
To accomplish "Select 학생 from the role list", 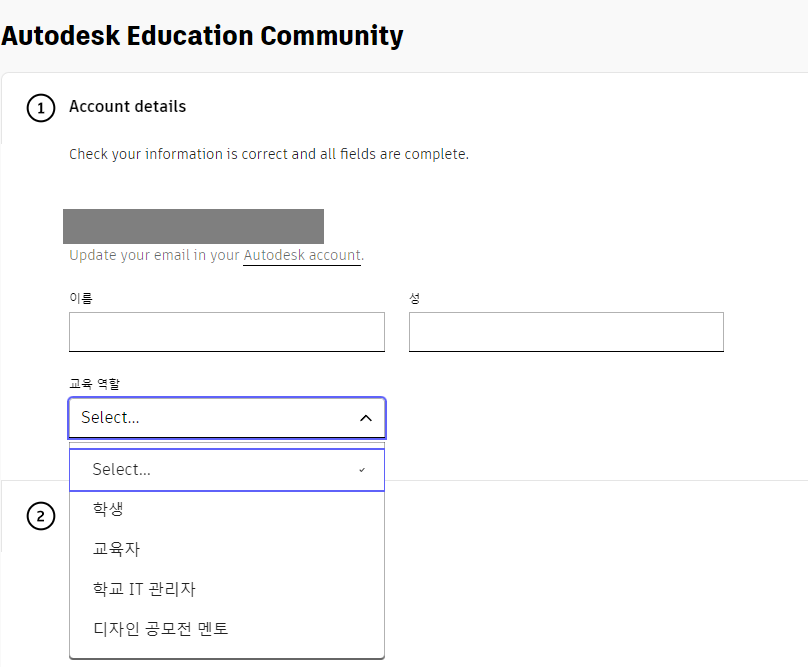I will 227,509.
